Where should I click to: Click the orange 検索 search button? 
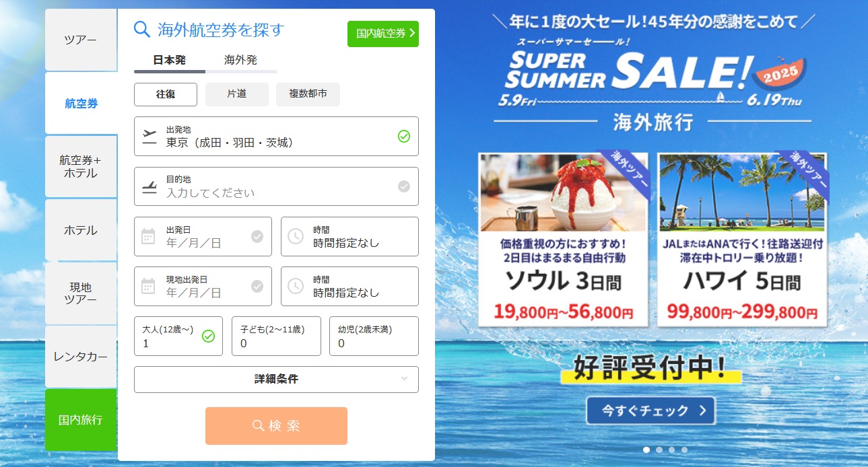(276, 426)
